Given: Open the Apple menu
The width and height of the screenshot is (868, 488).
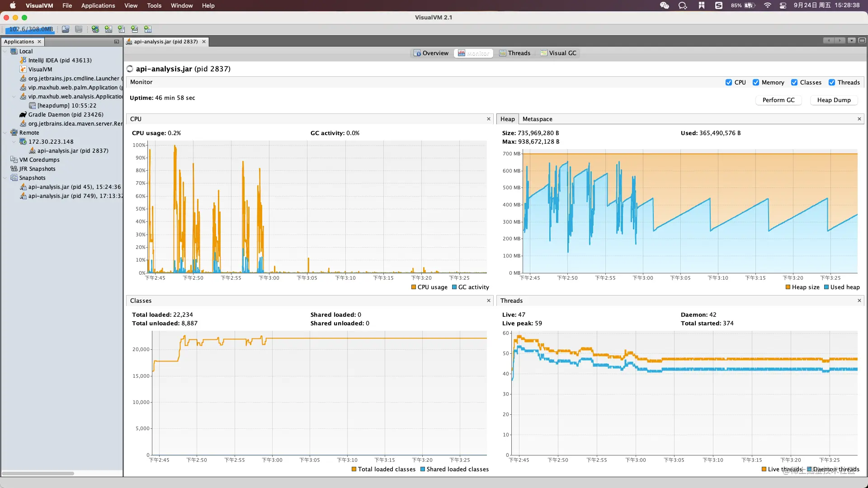Looking at the screenshot, I should (13, 5).
